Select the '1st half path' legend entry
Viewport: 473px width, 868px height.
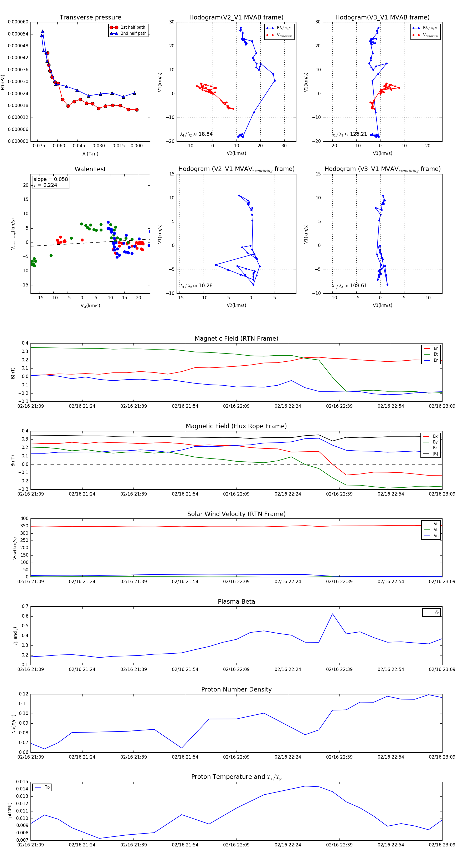pyautogui.click(x=128, y=27)
